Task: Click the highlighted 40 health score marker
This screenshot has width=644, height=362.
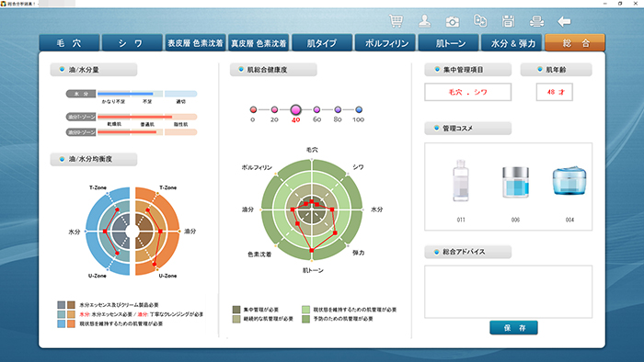Action: [295, 109]
